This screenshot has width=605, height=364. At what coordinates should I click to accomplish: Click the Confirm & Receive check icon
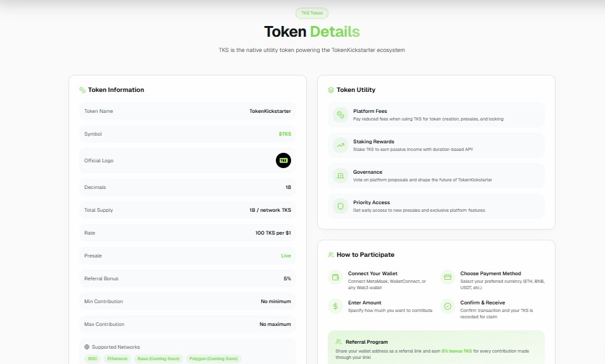coord(448,306)
